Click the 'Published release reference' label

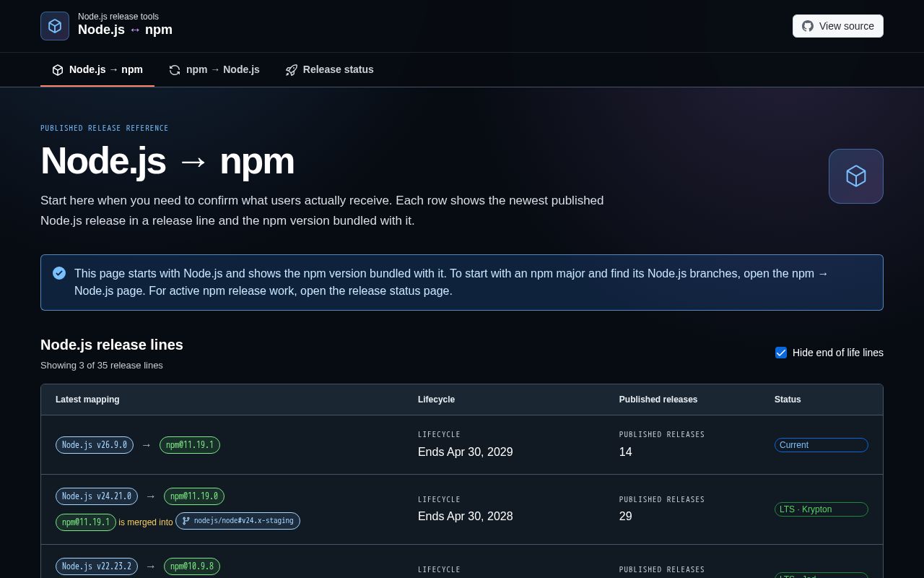coord(105,129)
